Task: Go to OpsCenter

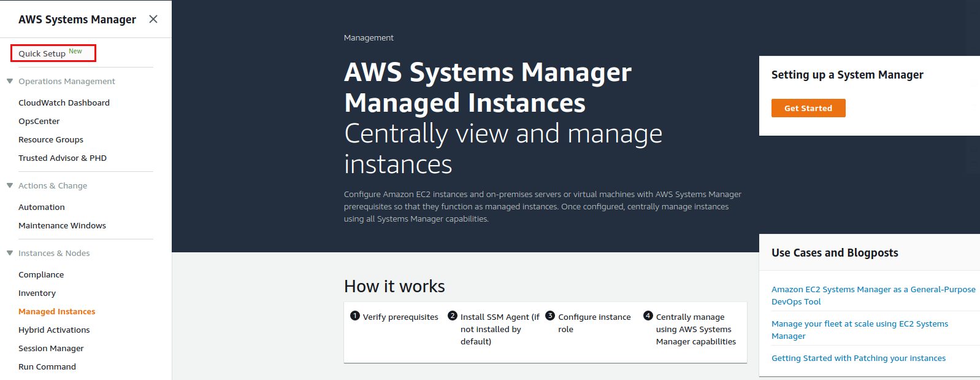Action: 39,121
